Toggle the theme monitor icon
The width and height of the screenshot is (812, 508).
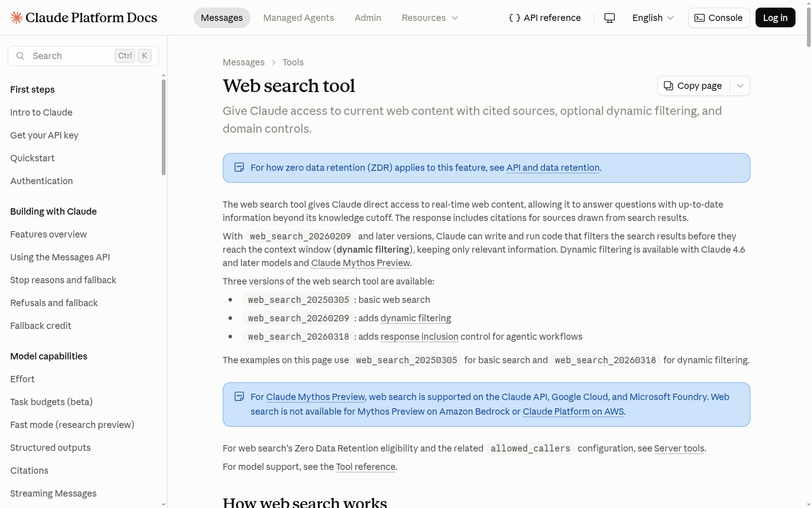[x=610, y=18]
